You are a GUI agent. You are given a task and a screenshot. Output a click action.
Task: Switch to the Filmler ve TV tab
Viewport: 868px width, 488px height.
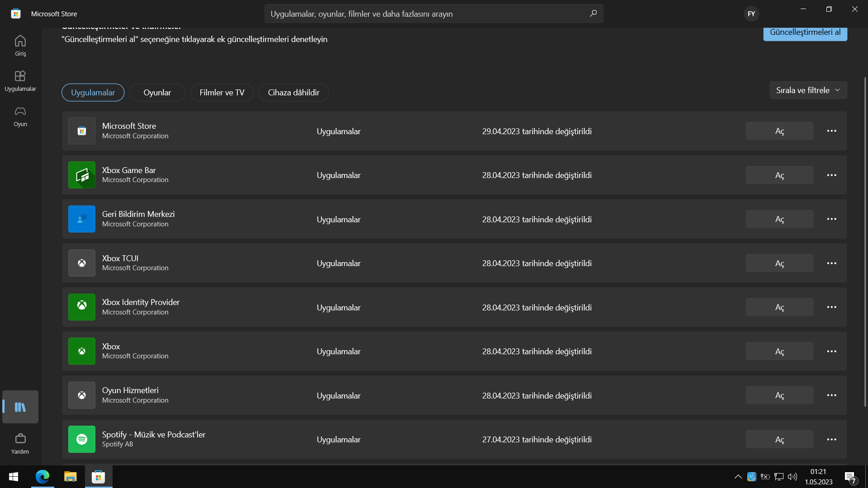222,92
